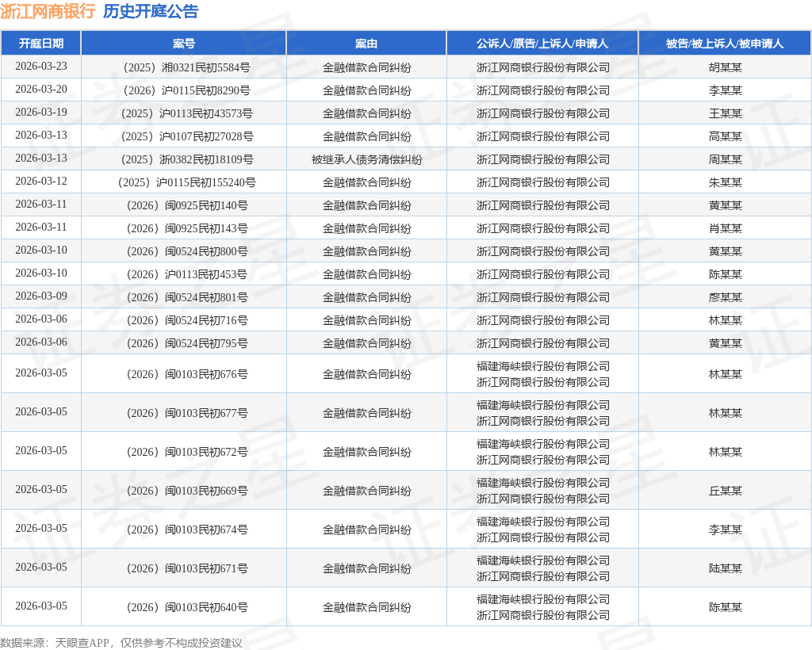Click case number (2026)闽0925民初140号
This screenshot has height=650, width=812.
(184, 205)
